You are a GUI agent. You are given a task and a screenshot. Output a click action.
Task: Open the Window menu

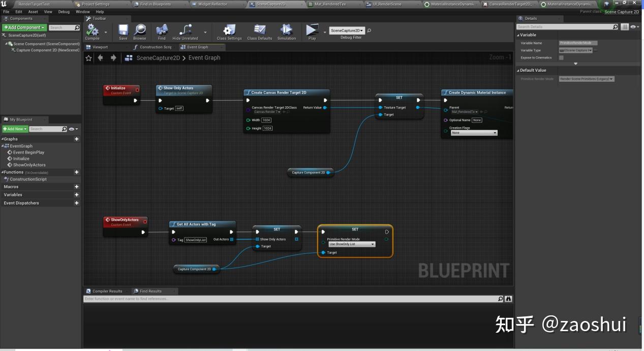click(82, 11)
